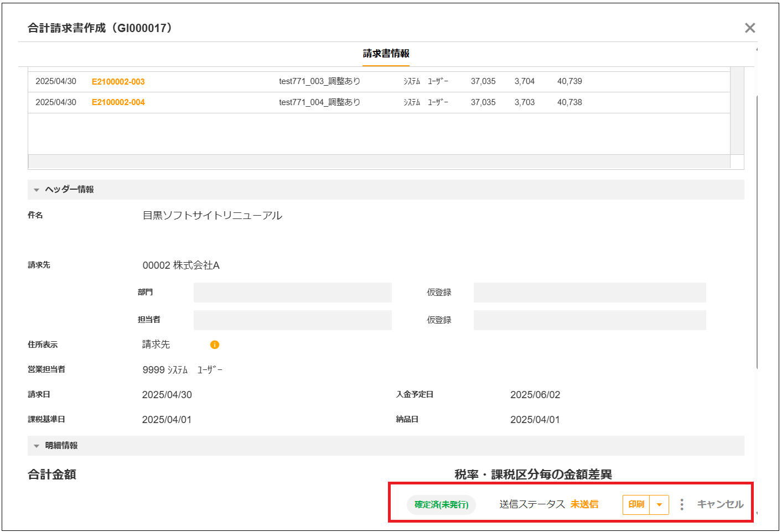Click the dialog's main vertical scrollbar
The image size is (782, 532).
tap(757, 232)
